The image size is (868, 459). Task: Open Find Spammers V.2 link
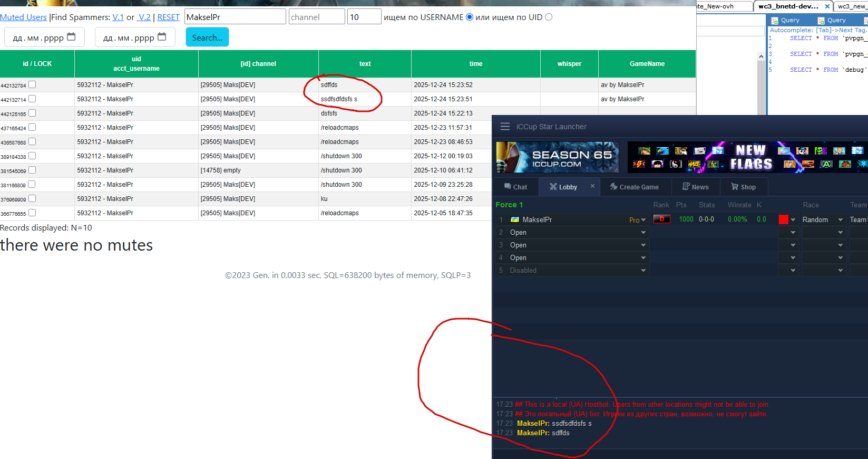144,17
